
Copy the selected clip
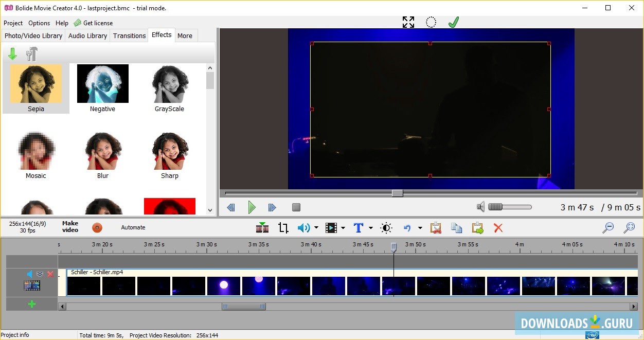(x=457, y=227)
